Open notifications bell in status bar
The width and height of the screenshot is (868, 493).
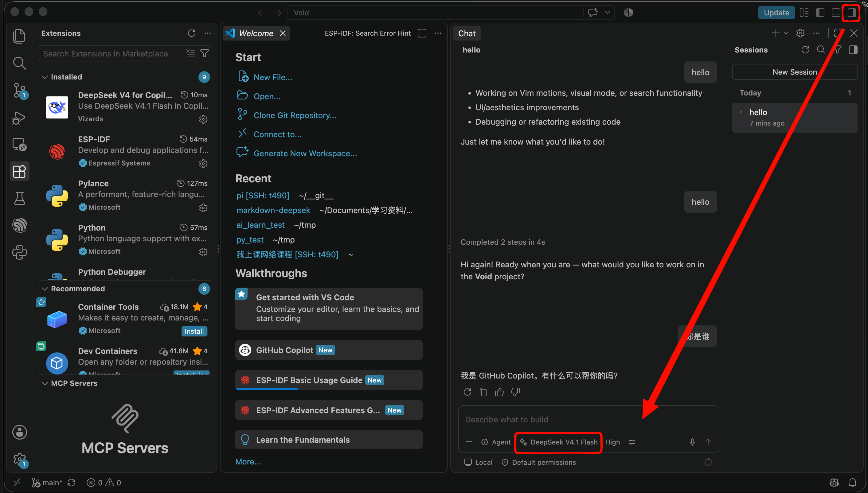pyautogui.click(x=853, y=483)
